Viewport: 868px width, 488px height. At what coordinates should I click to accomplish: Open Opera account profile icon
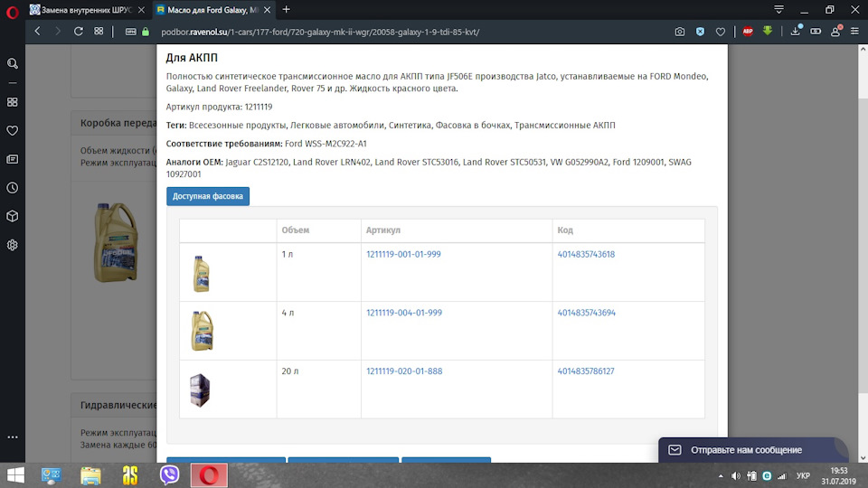coord(835,32)
